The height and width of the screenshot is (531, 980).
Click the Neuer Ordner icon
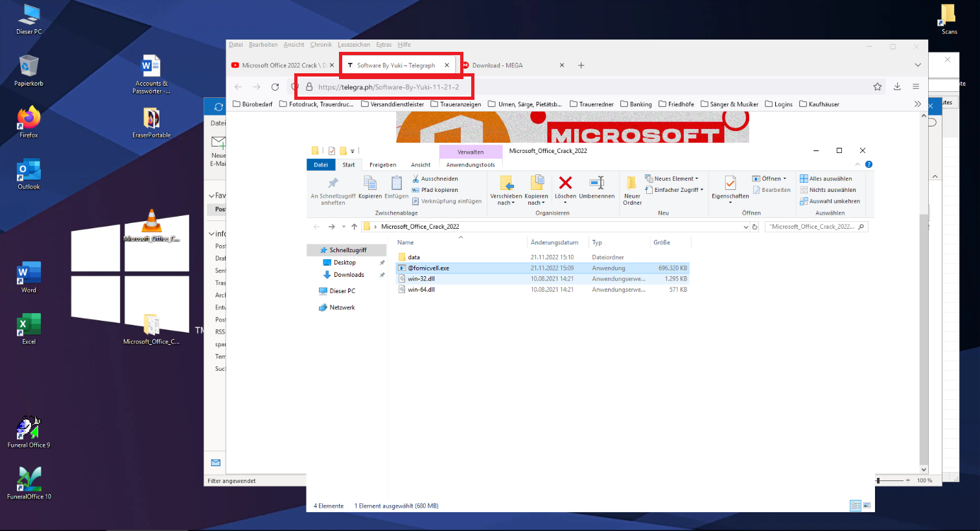point(632,184)
